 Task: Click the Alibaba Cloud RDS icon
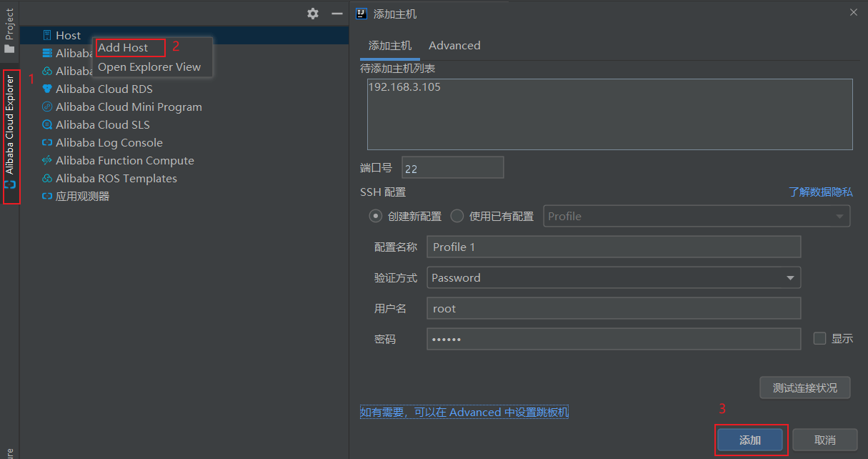click(x=47, y=89)
